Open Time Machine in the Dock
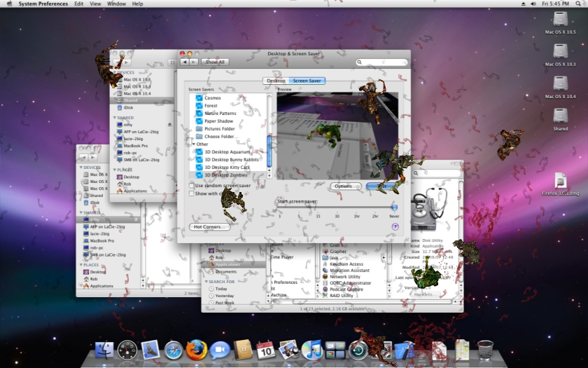Screen dimensions: 588x368 358,350
